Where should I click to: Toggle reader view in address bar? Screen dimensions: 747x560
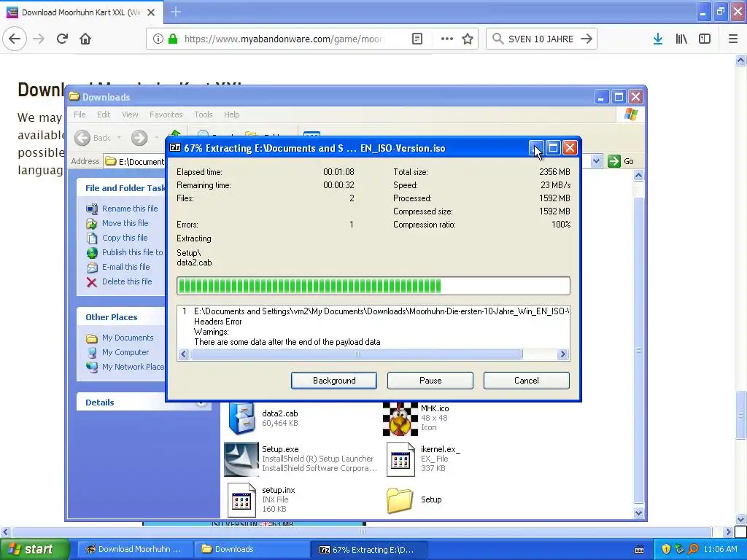click(417, 39)
